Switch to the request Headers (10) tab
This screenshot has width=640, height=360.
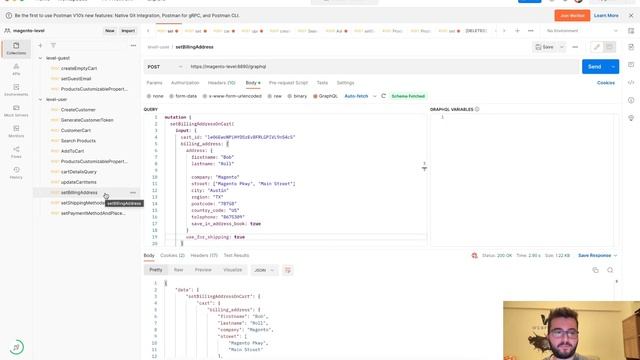[x=222, y=83]
